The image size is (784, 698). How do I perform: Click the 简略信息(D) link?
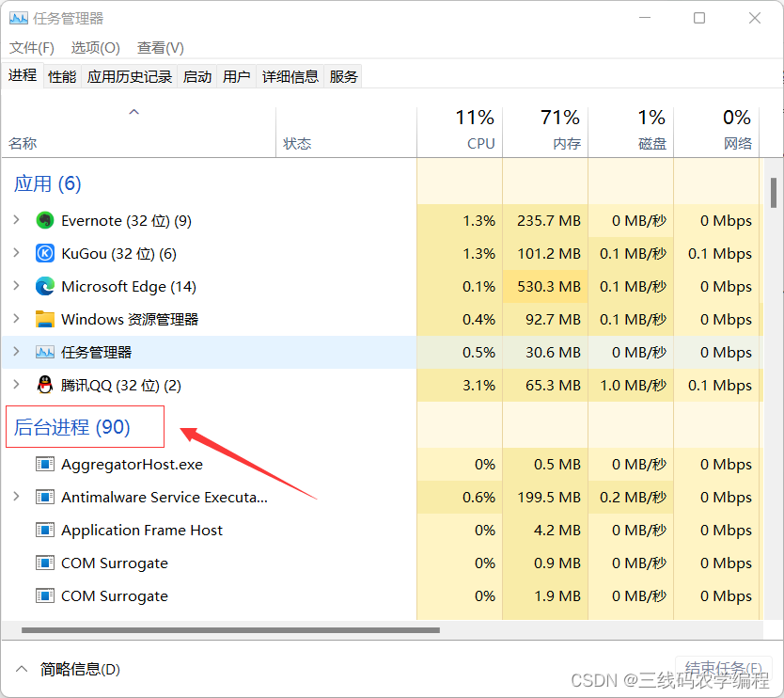tap(80, 670)
